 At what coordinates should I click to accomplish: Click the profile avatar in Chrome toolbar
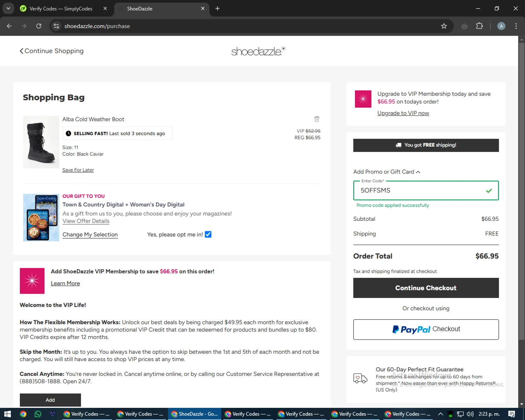click(501, 26)
